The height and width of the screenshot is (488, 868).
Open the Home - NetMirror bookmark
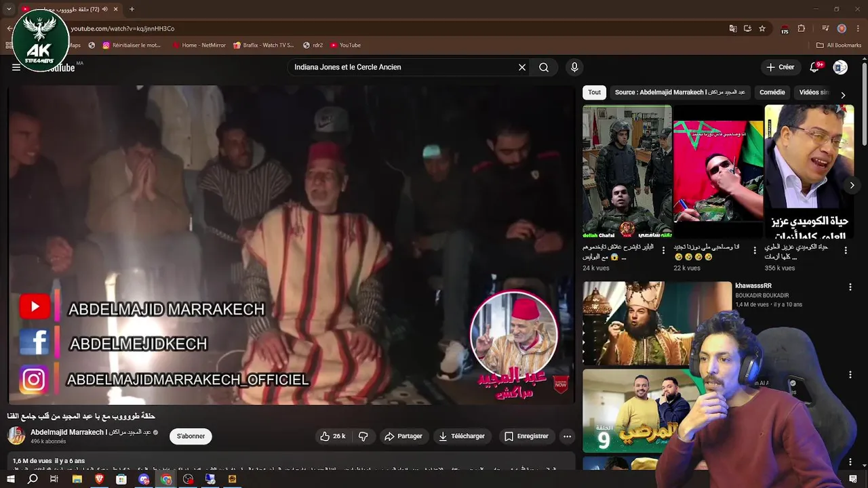(199, 45)
